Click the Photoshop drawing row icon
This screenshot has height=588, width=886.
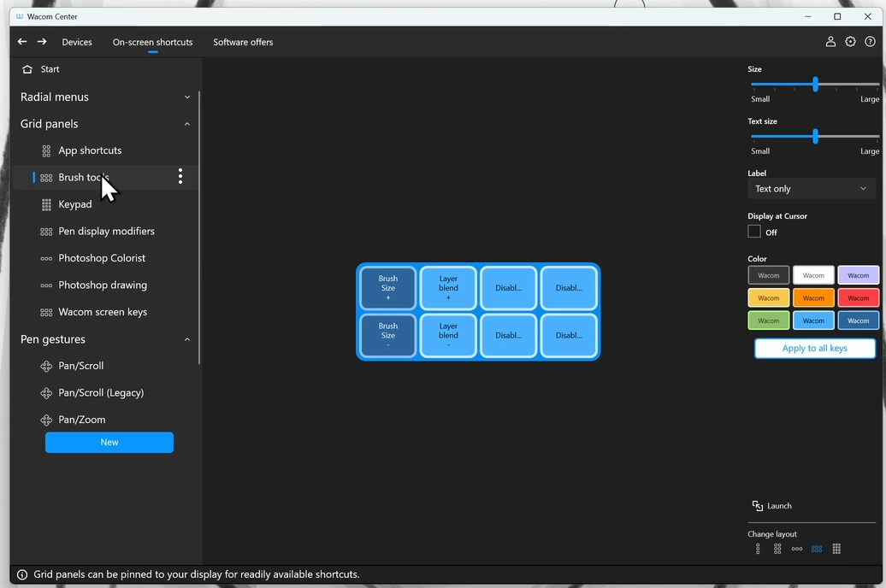tap(46, 285)
